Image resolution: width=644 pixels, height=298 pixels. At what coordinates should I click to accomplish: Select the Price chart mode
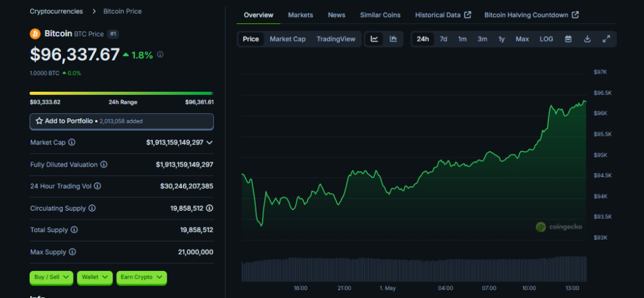[251, 39]
